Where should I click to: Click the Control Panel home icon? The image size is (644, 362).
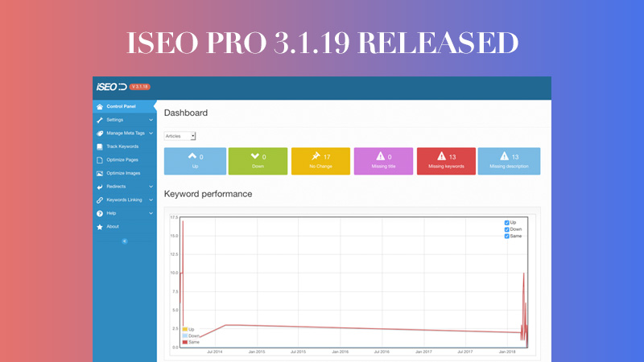100,107
